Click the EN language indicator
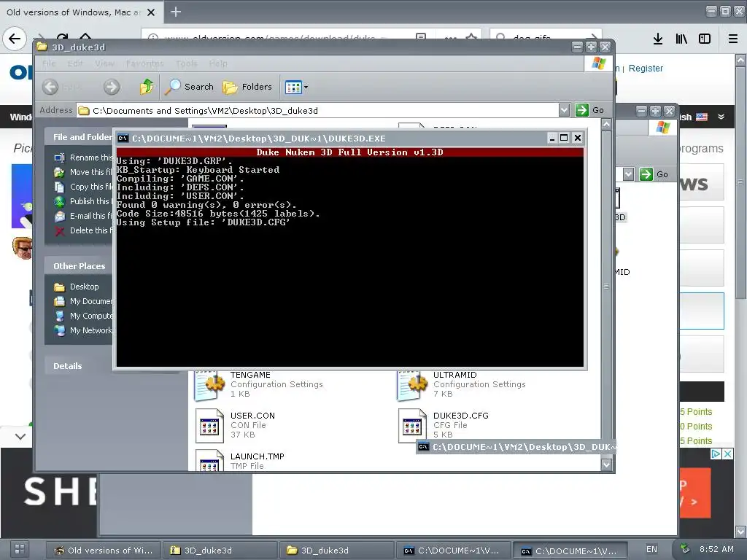 (651, 549)
